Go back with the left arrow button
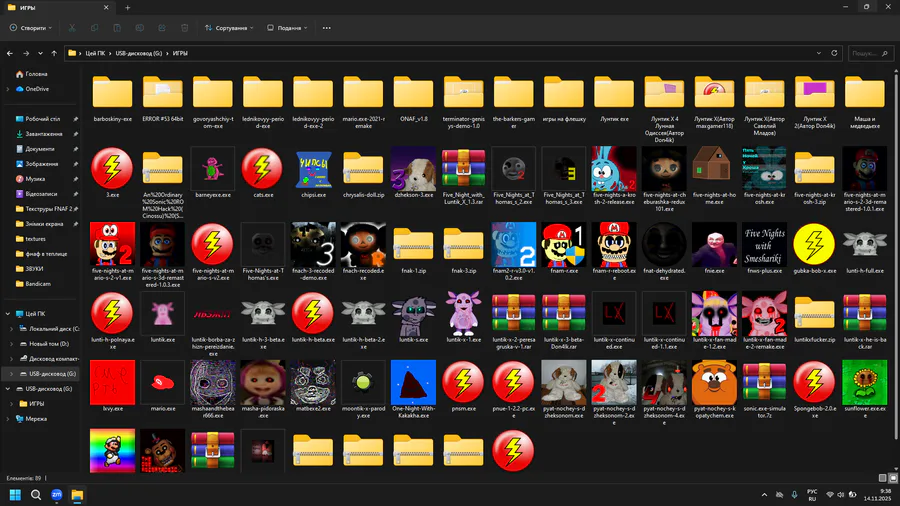The image size is (900, 506). coord(10,53)
